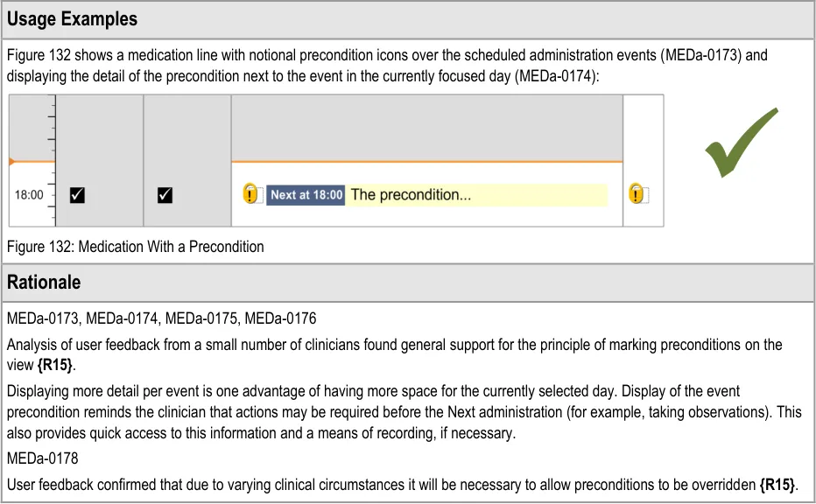
Task: Select the "Next at 18:00" label
Action: [x=306, y=195]
